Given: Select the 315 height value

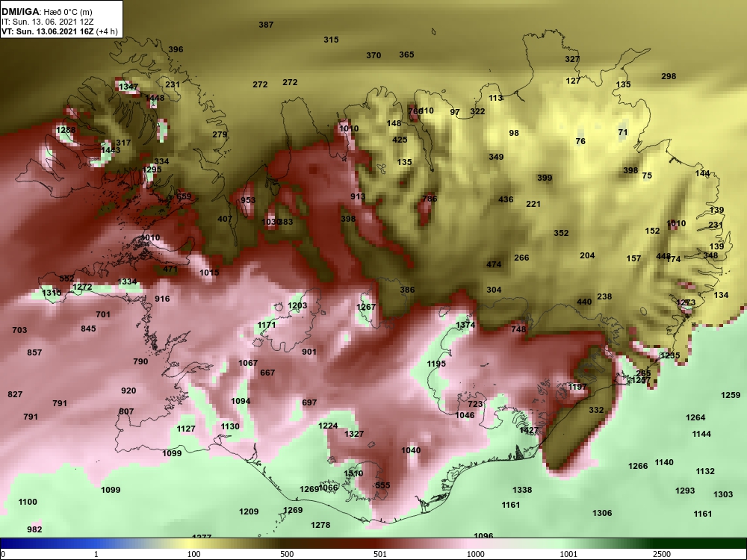Looking at the screenshot, I should (x=331, y=40).
